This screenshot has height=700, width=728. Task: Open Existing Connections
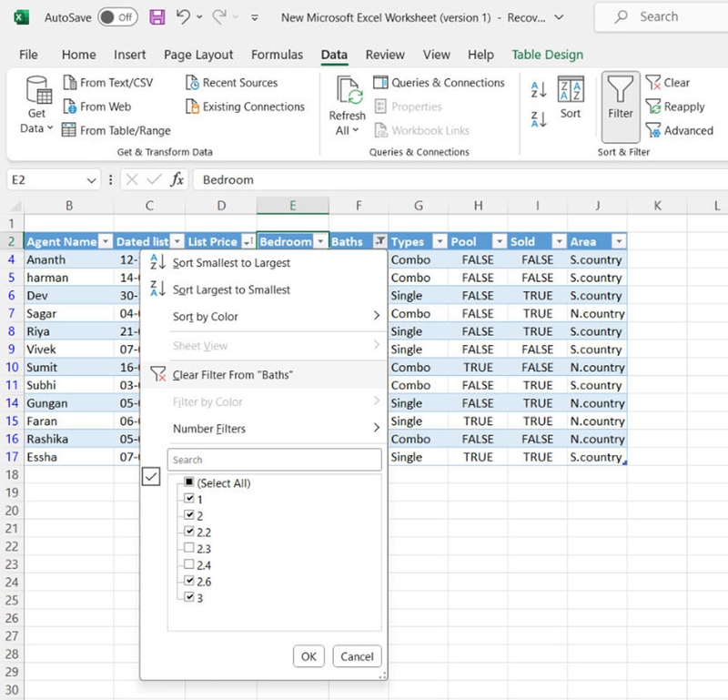pos(245,107)
